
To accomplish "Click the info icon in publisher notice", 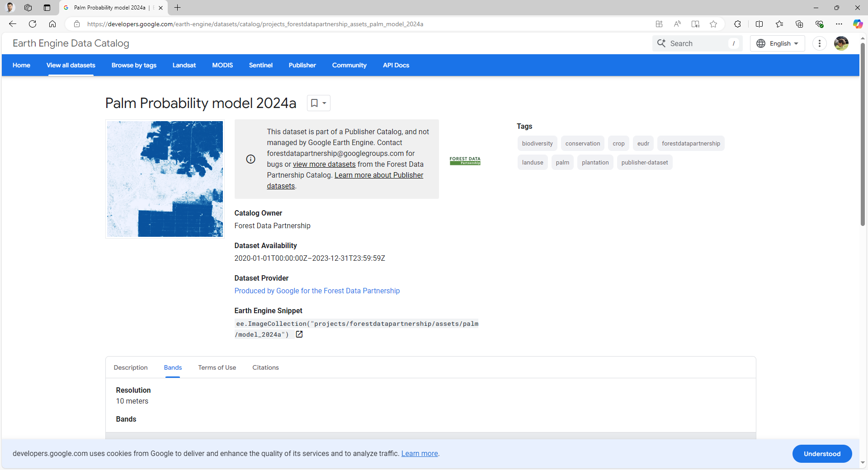I will 250,159.
